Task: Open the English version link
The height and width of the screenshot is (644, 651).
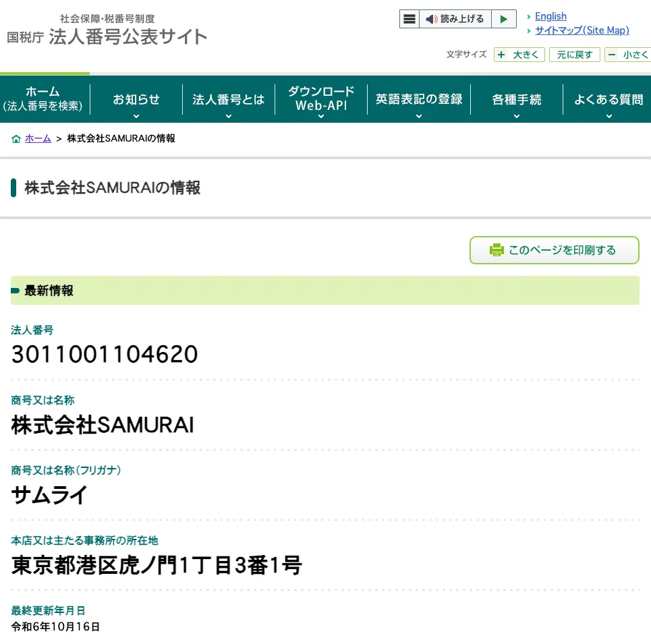Action: (550, 16)
